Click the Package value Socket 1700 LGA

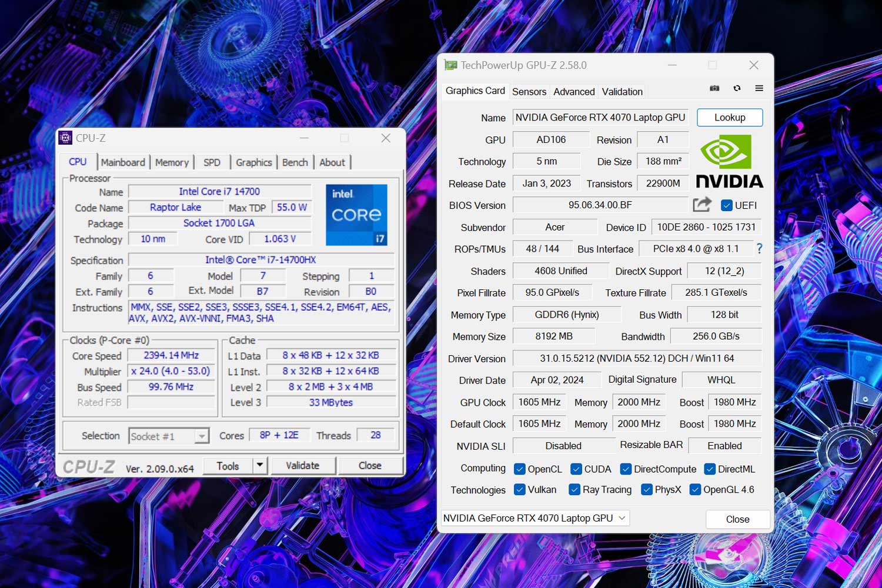[219, 223]
